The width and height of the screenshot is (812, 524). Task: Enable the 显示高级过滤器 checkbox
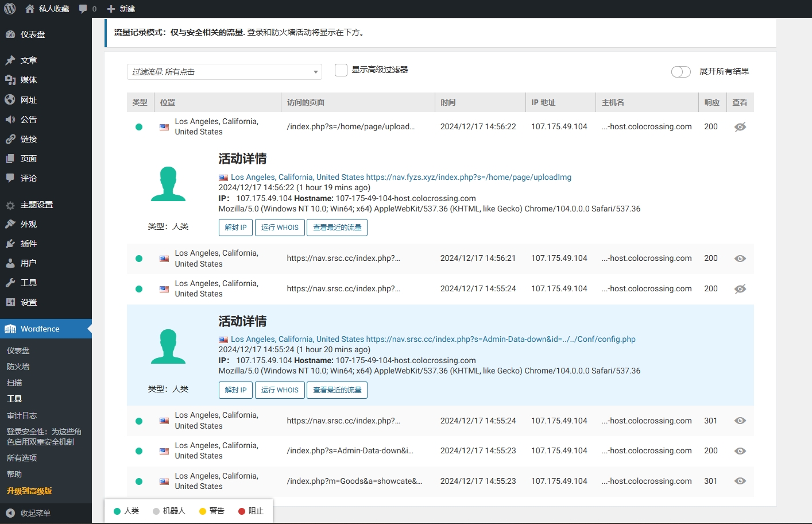(341, 70)
